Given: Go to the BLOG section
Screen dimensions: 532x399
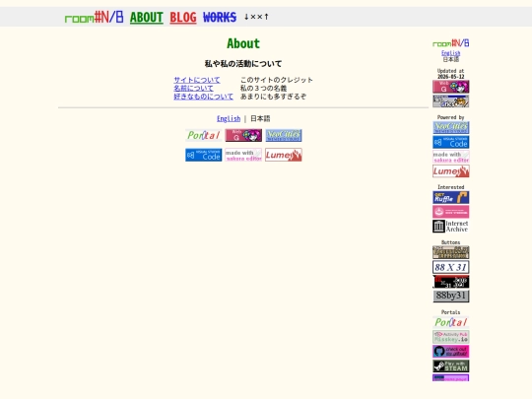Looking at the screenshot, I should [x=183, y=17].
